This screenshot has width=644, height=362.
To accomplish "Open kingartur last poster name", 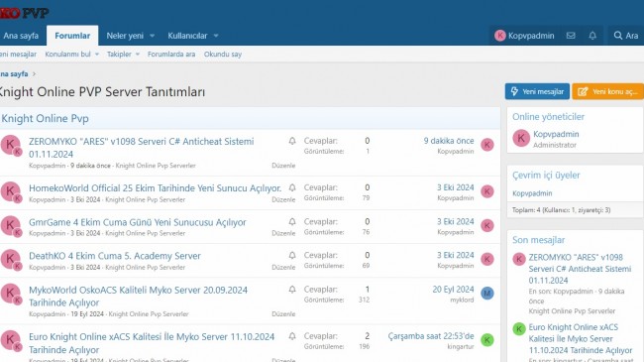I will 461,347.
